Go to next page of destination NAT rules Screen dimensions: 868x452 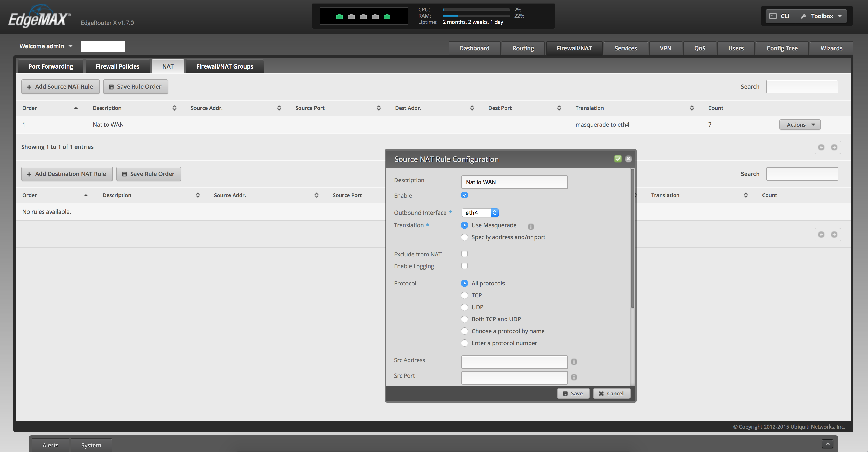[x=834, y=235]
